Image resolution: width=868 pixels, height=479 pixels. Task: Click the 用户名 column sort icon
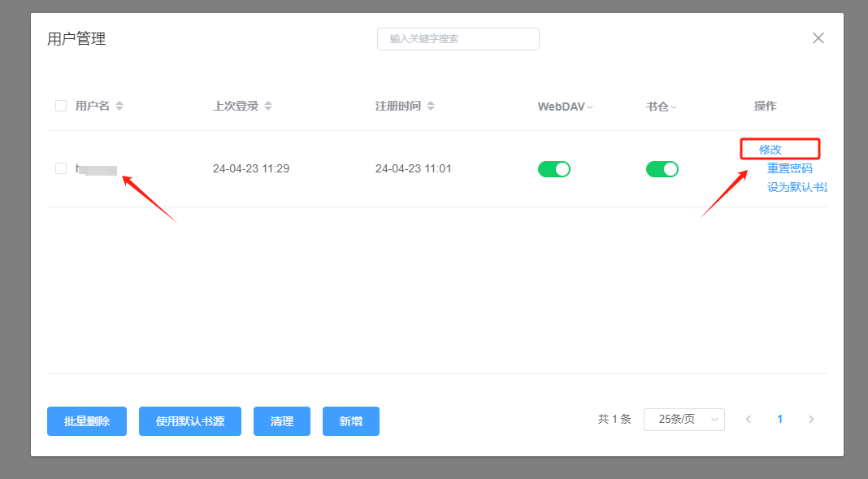coord(119,107)
